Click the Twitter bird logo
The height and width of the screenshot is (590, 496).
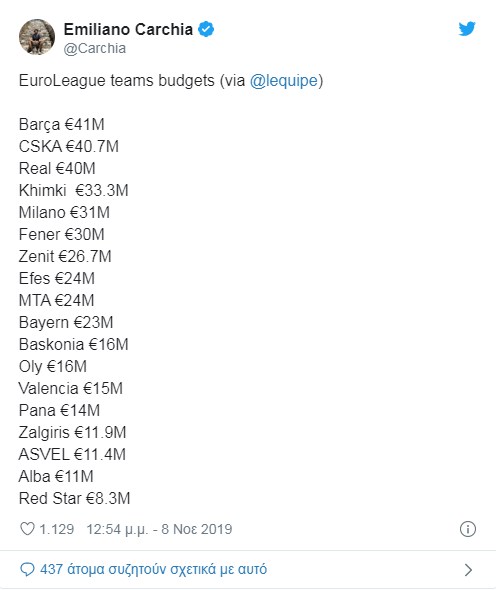(x=467, y=29)
